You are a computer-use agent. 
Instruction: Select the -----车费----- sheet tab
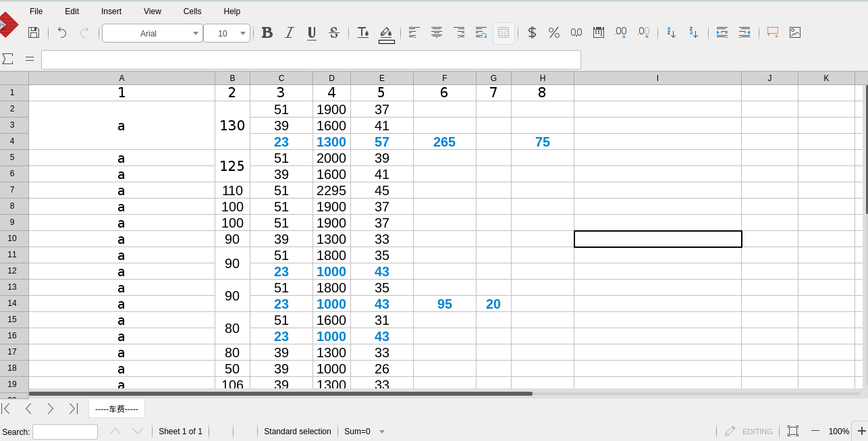coord(117,409)
